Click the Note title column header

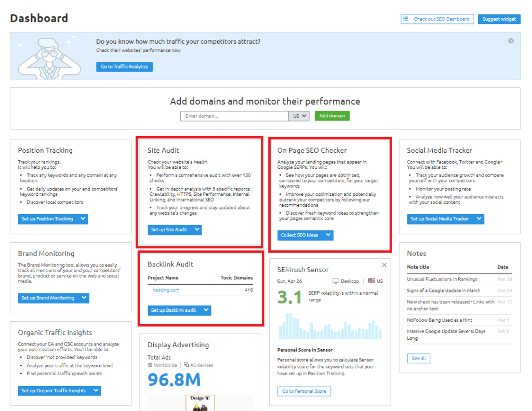pyautogui.click(x=418, y=267)
